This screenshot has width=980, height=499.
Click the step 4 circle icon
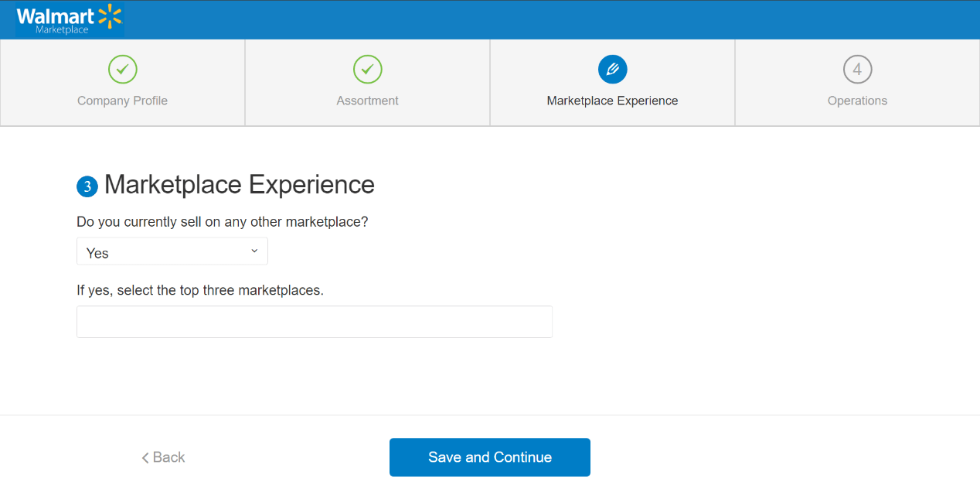(857, 70)
